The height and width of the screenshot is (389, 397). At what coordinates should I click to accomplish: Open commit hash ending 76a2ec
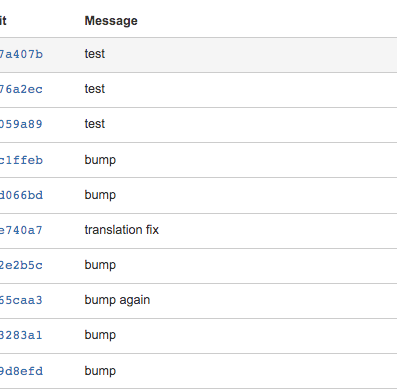coord(21,89)
